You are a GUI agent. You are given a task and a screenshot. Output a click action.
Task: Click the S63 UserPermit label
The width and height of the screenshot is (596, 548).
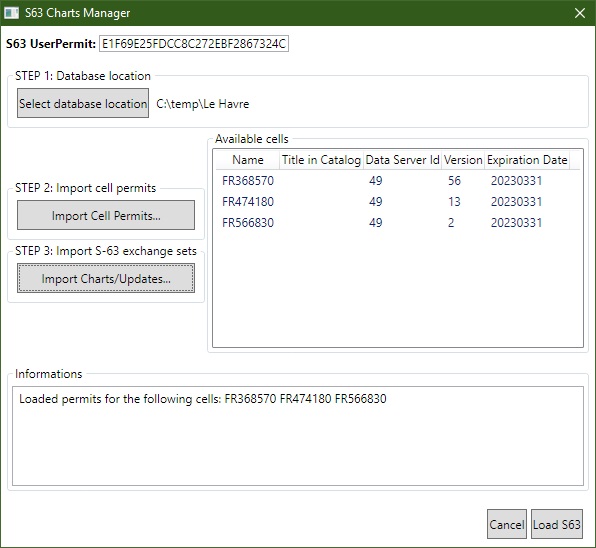click(x=51, y=44)
